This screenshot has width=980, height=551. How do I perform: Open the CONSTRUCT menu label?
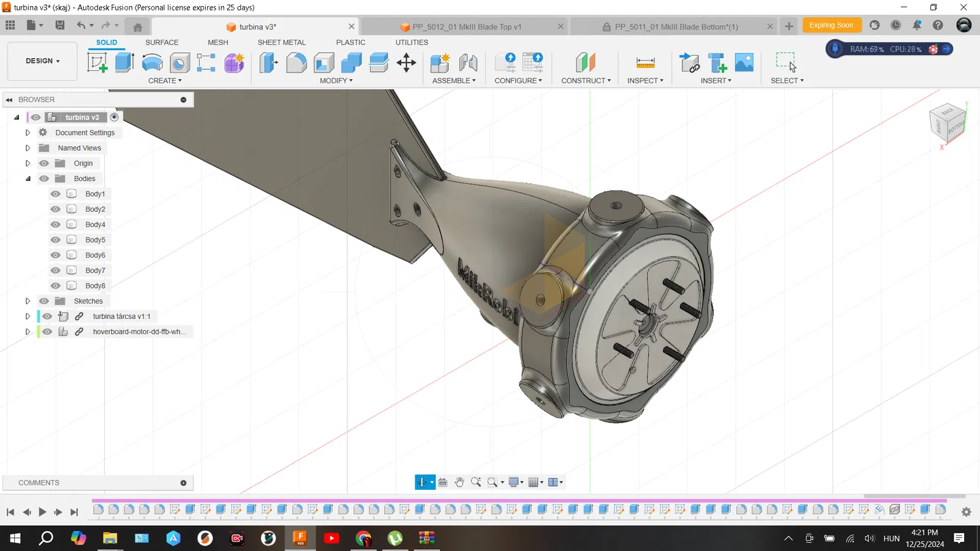pos(586,81)
